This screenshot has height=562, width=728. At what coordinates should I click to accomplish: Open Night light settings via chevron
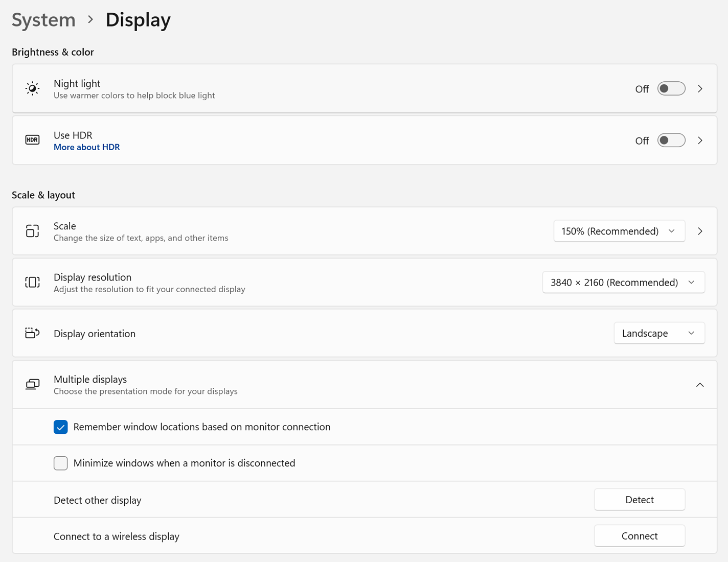(700, 88)
